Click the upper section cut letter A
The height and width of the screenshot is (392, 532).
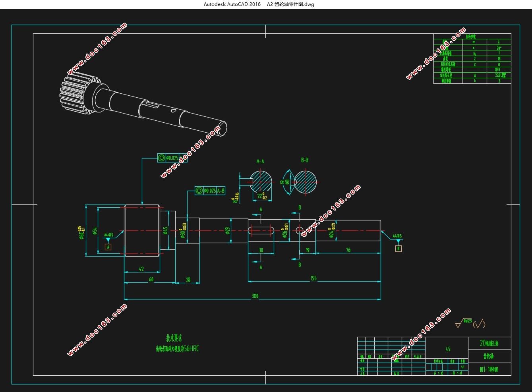tap(261, 209)
